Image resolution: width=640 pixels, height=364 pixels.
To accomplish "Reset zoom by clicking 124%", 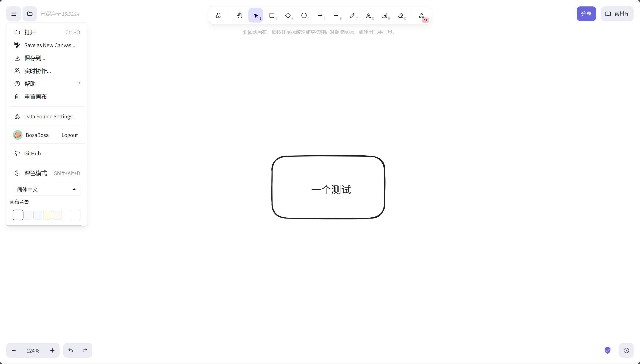I will [x=33, y=350].
